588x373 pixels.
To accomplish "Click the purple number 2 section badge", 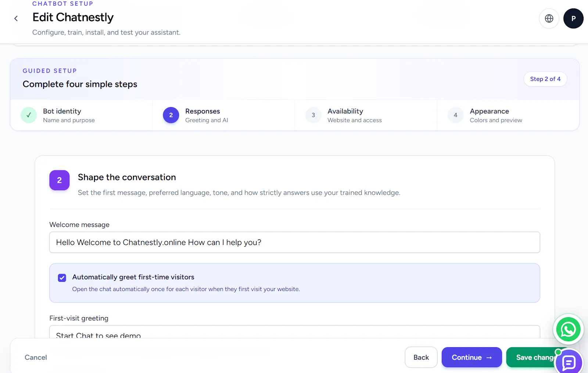I will tap(60, 180).
